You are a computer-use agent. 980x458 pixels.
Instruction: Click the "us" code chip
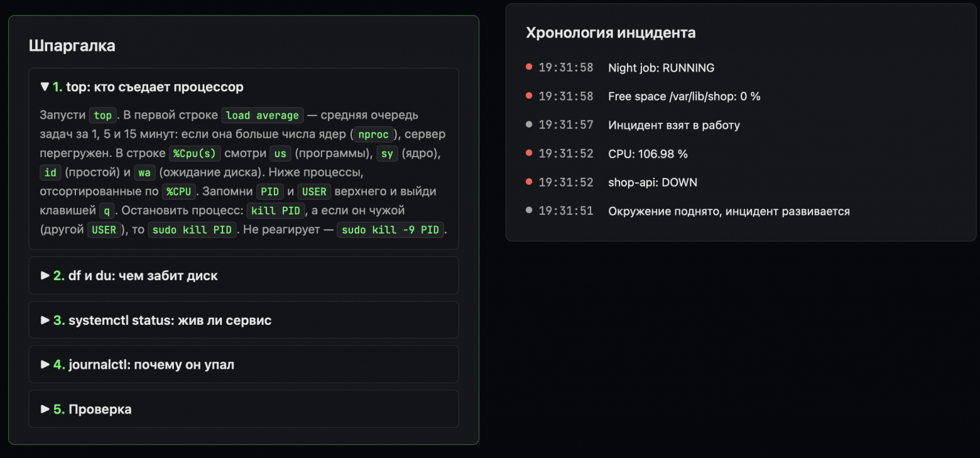pyautogui.click(x=280, y=153)
